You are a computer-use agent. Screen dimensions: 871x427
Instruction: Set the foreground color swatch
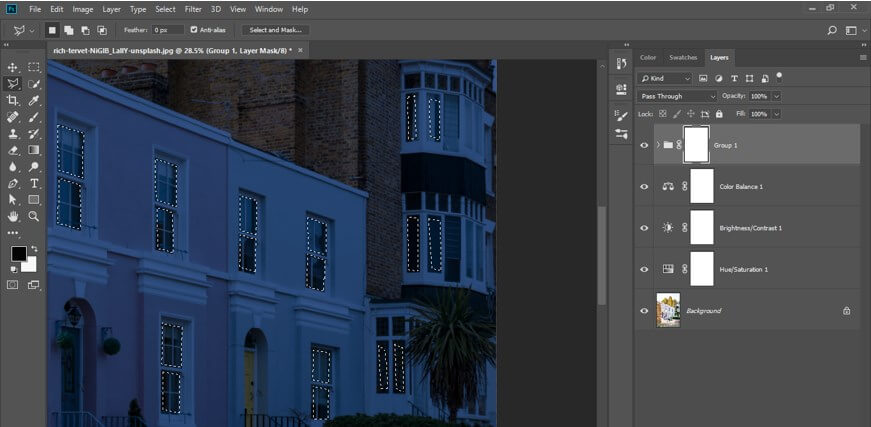[x=19, y=254]
